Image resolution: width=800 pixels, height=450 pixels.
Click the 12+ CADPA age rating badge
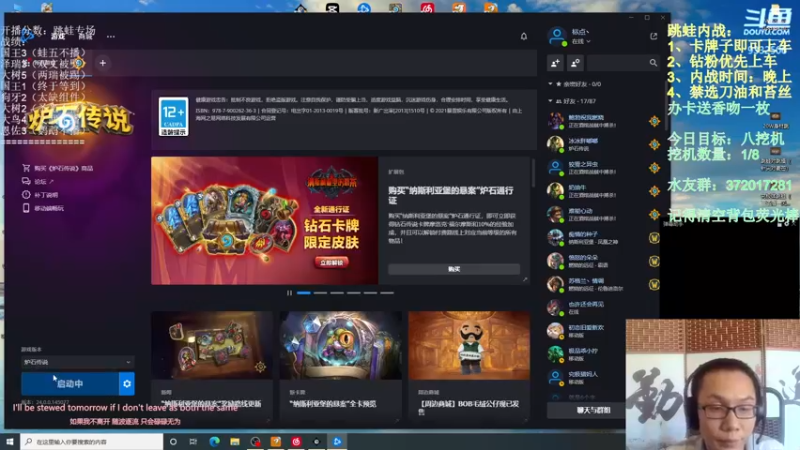[x=173, y=116]
